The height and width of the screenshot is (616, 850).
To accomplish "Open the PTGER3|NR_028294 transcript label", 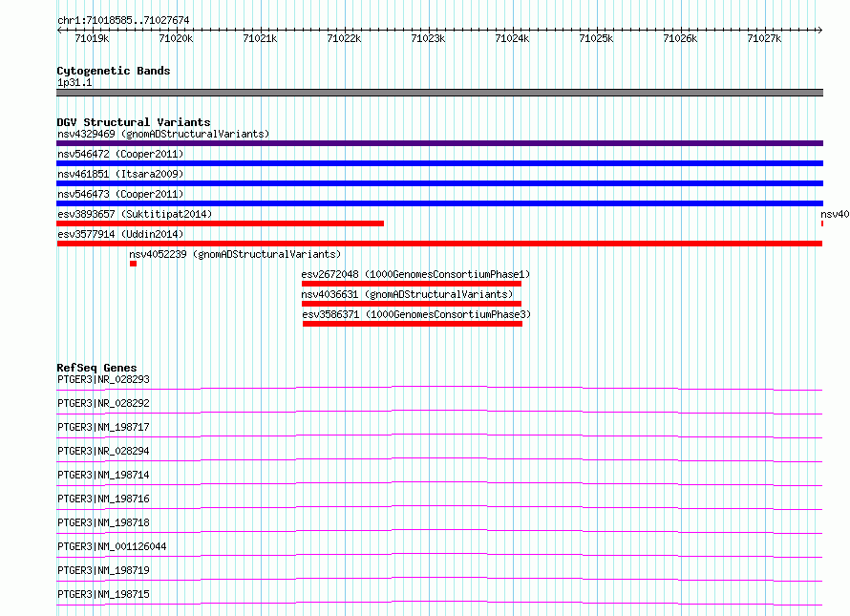I will click(x=103, y=451).
